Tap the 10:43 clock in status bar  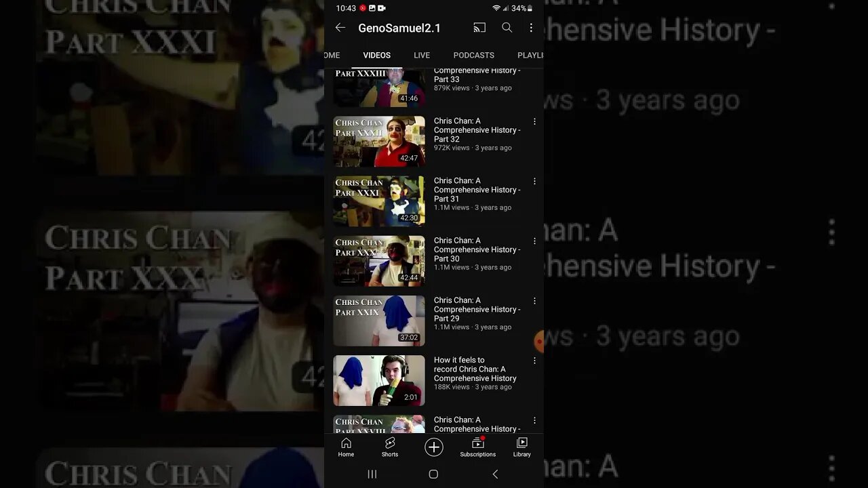[346, 8]
